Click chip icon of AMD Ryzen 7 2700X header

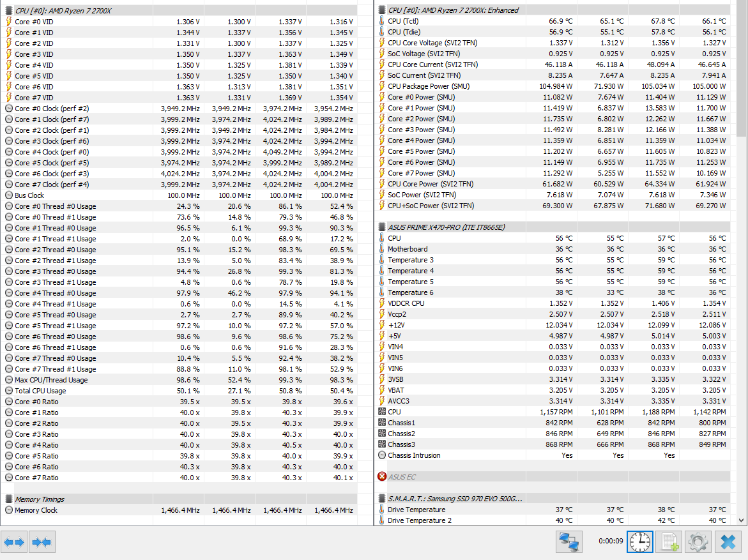(8, 10)
